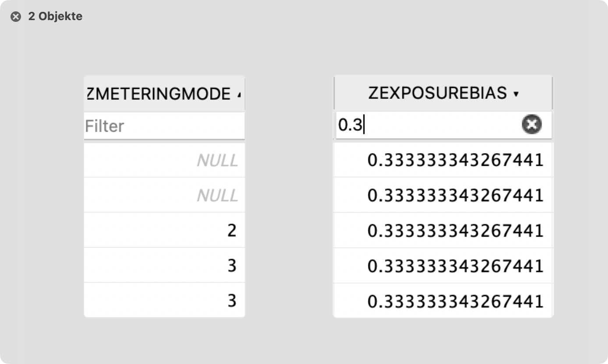Select the ZMETERINGMODE cell with value 2
This screenshot has height=364, width=608.
tap(164, 230)
